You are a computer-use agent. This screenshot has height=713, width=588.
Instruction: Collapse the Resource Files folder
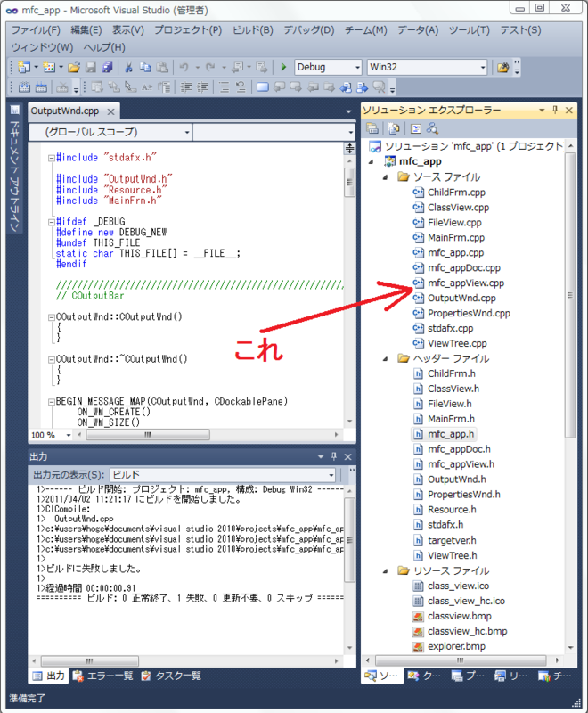coord(386,570)
